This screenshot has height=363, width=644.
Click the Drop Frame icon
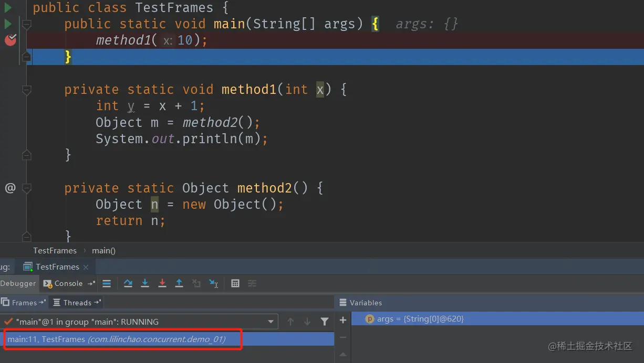coord(196,283)
